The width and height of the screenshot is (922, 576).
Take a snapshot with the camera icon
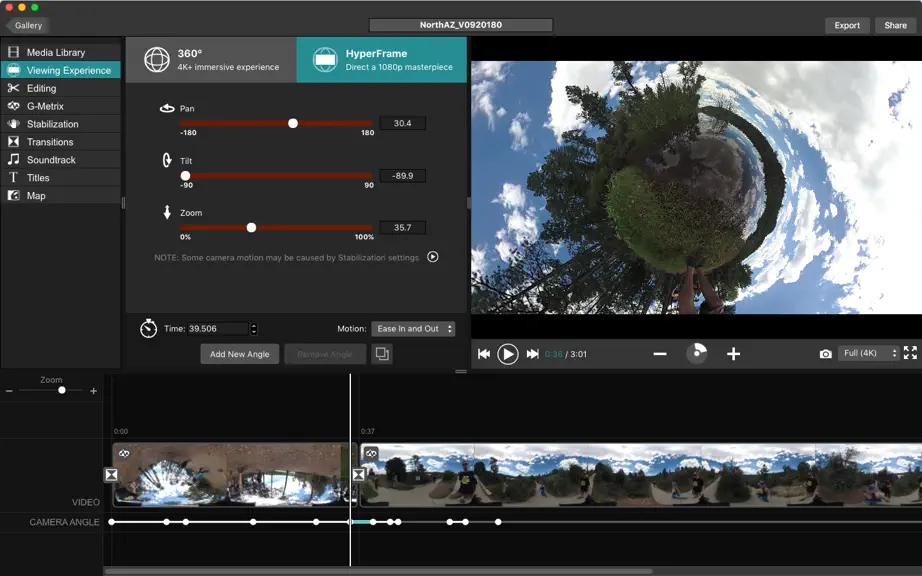click(x=826, y=354)
